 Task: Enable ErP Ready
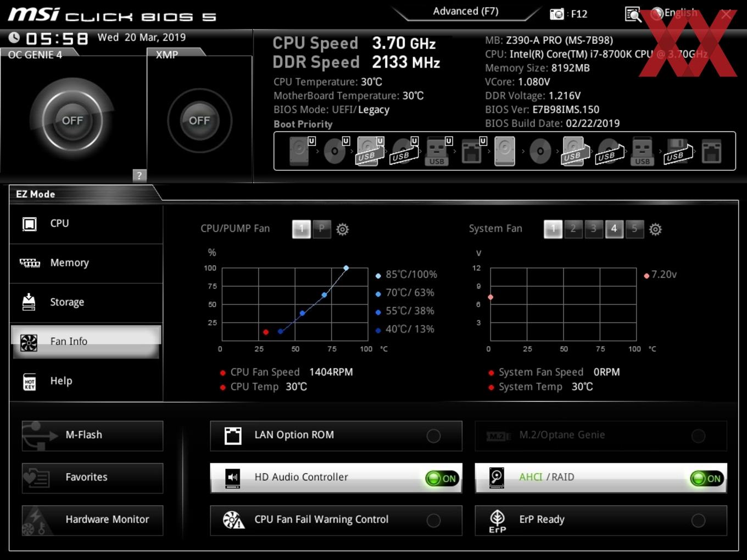698,520
